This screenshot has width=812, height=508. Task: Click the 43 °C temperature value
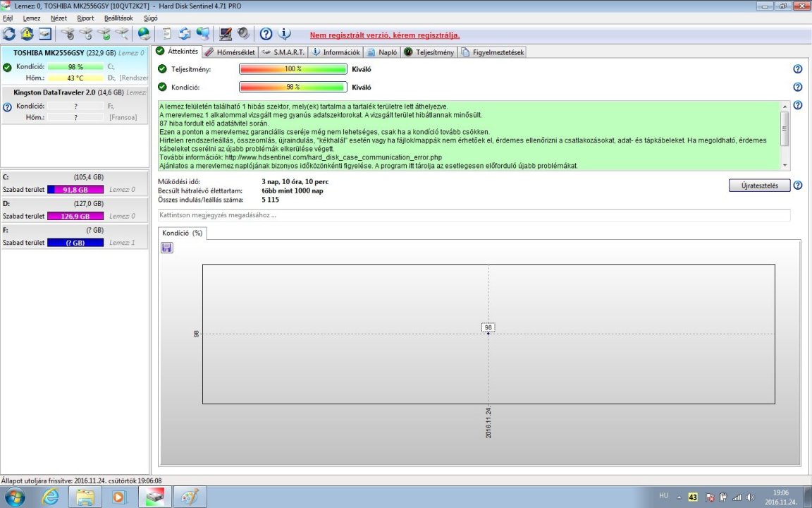[x=75, y=78]
